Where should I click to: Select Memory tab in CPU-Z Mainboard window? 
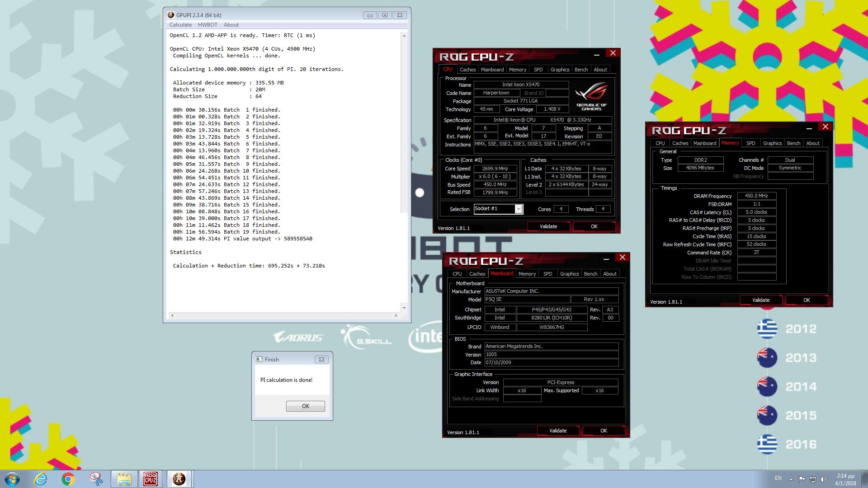(527, 274)
